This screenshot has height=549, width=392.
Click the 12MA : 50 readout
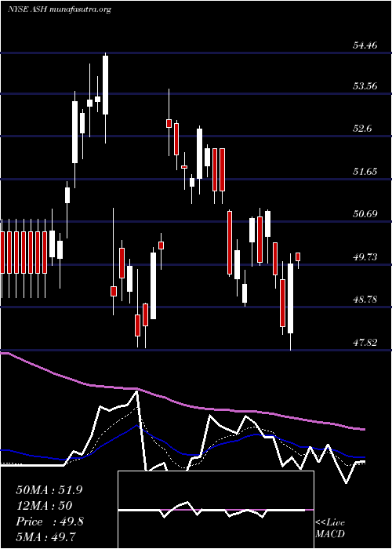coord(44,505)
